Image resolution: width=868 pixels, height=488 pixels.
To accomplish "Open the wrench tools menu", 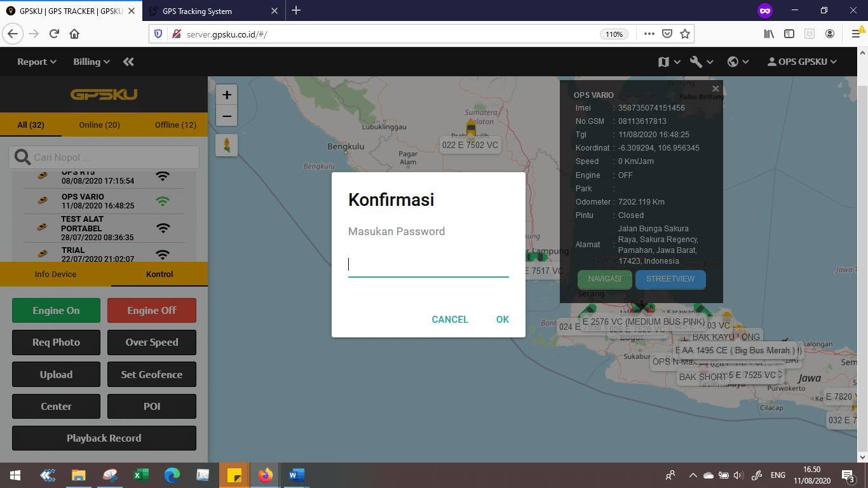I will (702, 62).
